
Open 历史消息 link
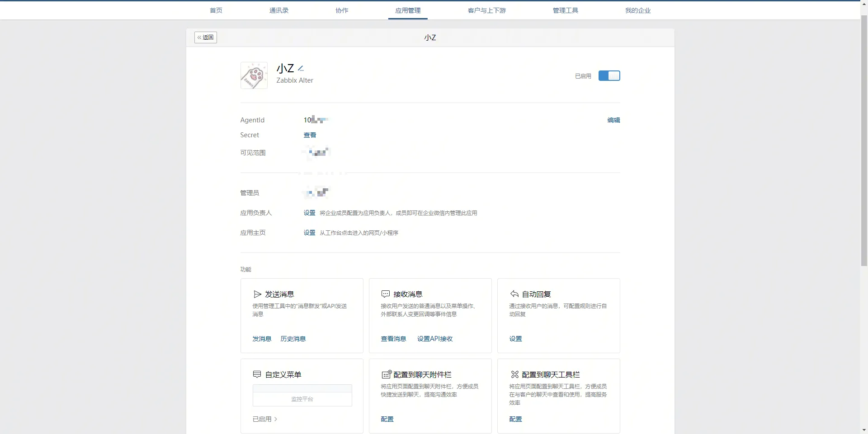click(293, 339)
